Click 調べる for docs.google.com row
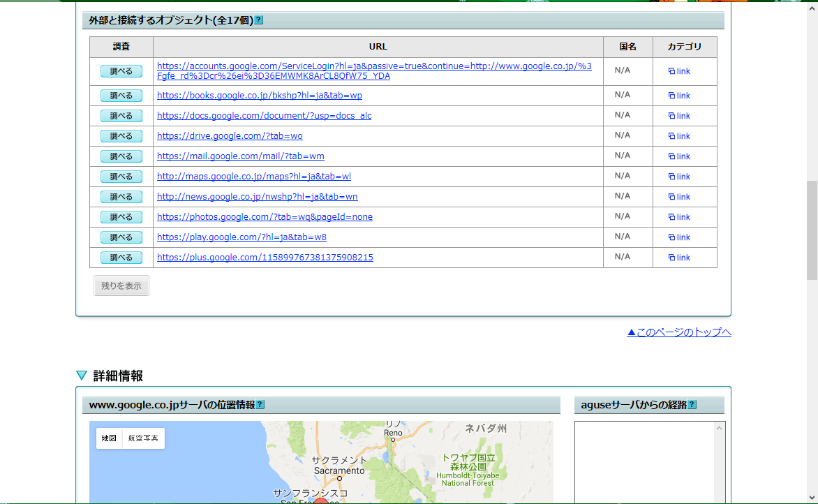This screenshot has height=504, width=818. [121, 116]
